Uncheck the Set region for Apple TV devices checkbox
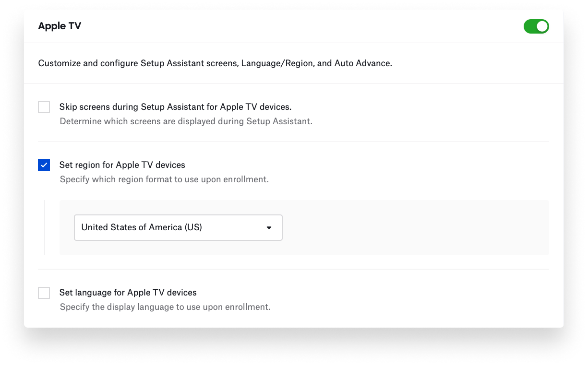Viewport: 588px width, 366px height. point(44,165)
